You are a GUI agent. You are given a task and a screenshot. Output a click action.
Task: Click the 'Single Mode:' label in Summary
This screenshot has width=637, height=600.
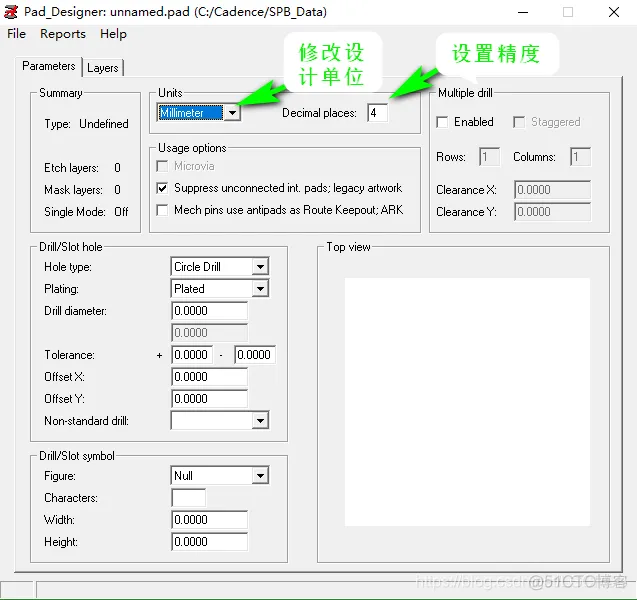click(x=75, y=212)
